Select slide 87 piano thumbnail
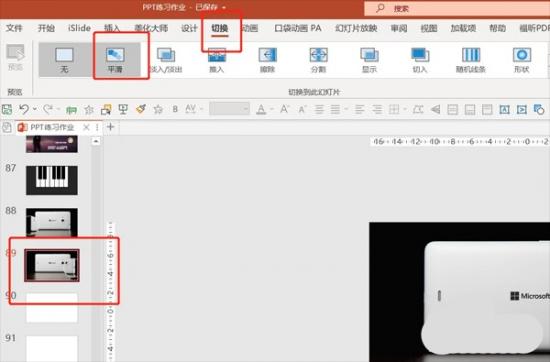Screen dimensions: 550x362 [52, 180]
